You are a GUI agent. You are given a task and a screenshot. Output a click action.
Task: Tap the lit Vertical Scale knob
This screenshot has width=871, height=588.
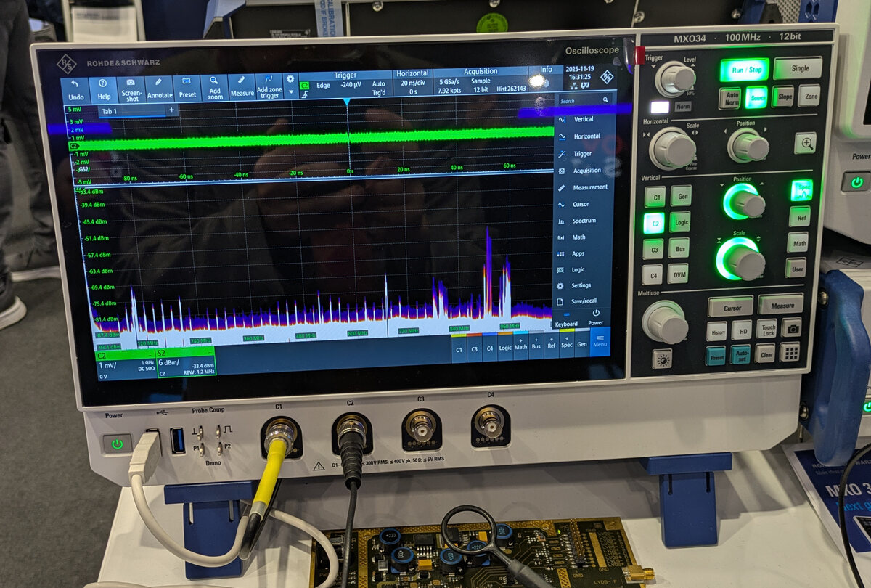coord(740,258)
